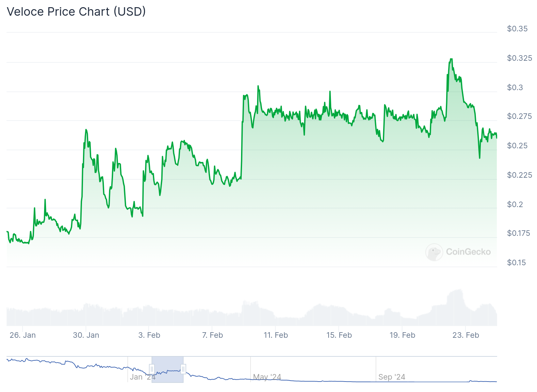537x392 pixels.
Task: Click the $0.25 price axis label
Action: pos(517,146)
